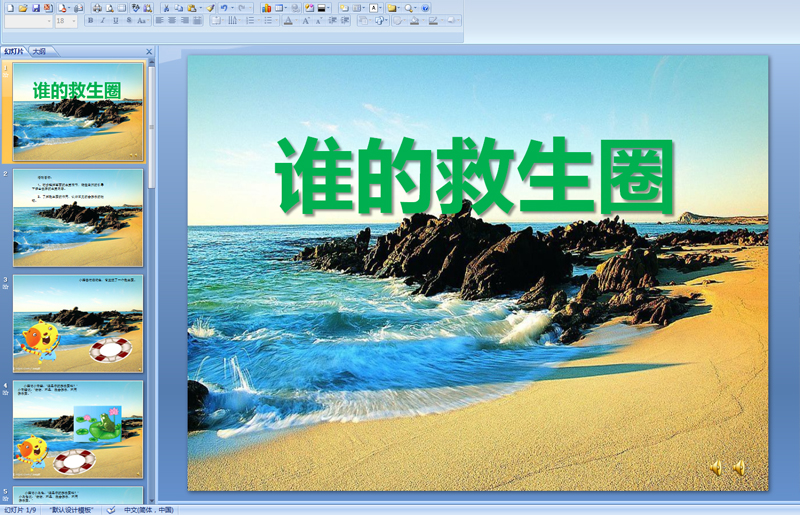Click the spelling check icon in status bar

pos(111,510)
